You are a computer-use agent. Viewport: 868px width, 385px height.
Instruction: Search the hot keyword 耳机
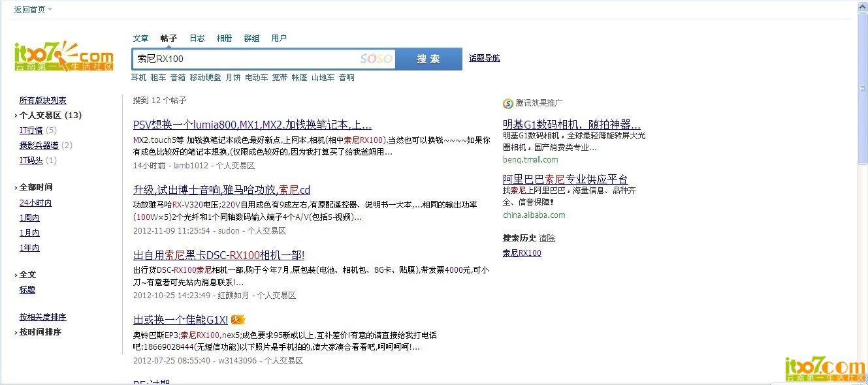(138, 78)
